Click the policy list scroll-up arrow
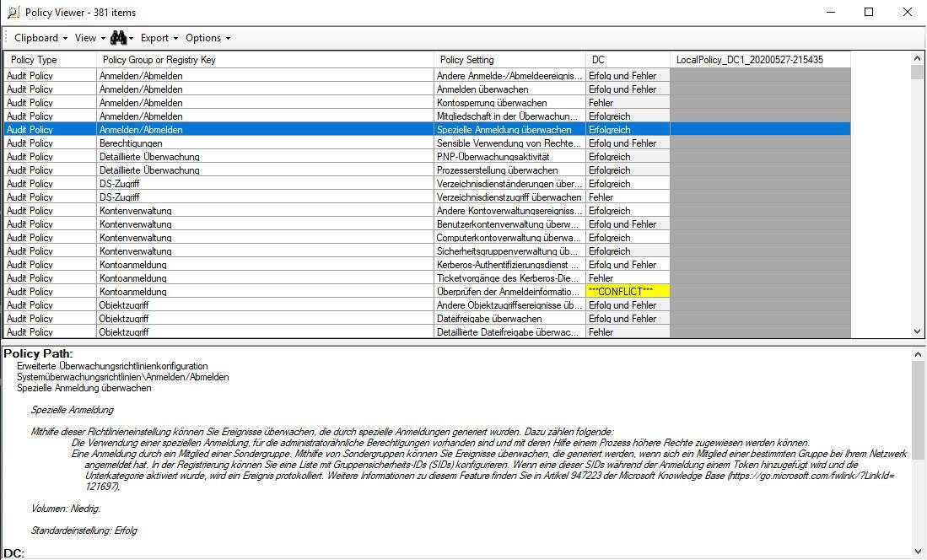The height and width of the screenshot is (560, 927). click(918, 58)
